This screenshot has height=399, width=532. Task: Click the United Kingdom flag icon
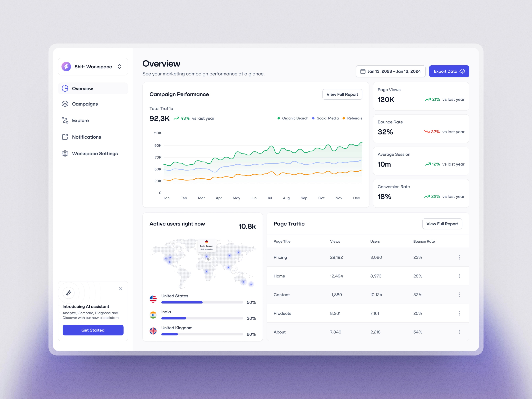[153, 331]
